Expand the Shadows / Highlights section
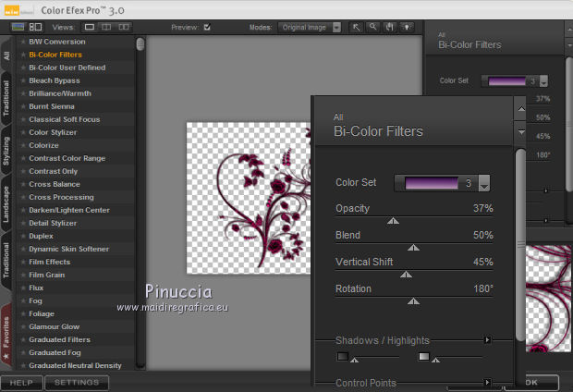573x392 pixels. point(488,339)
